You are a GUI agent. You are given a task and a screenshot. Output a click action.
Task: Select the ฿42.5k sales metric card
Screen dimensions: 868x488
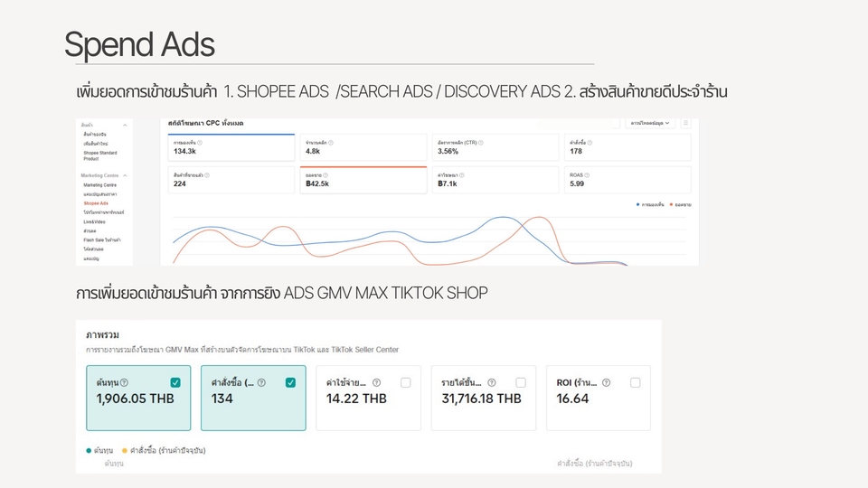click(363, 180)
